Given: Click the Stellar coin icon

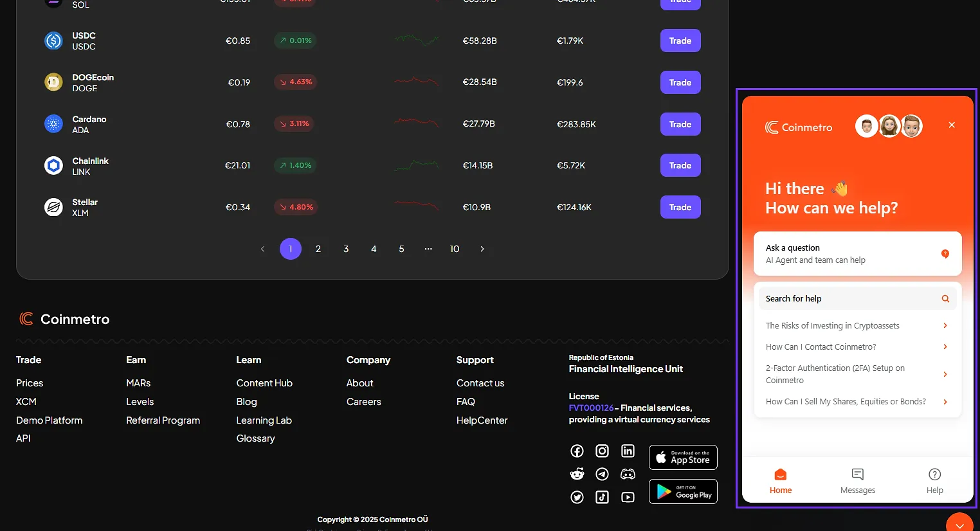Looking at the screenshot, I should coord(53,207).
